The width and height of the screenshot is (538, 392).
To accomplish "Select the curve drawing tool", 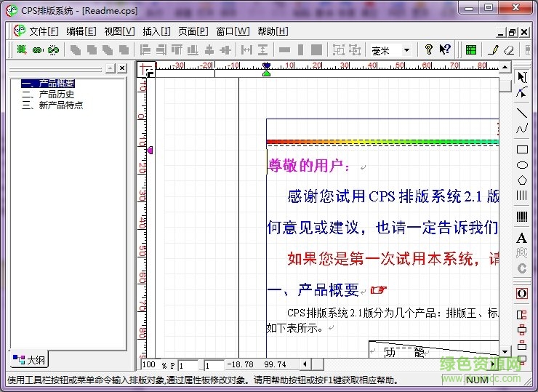I will point(521,129).
